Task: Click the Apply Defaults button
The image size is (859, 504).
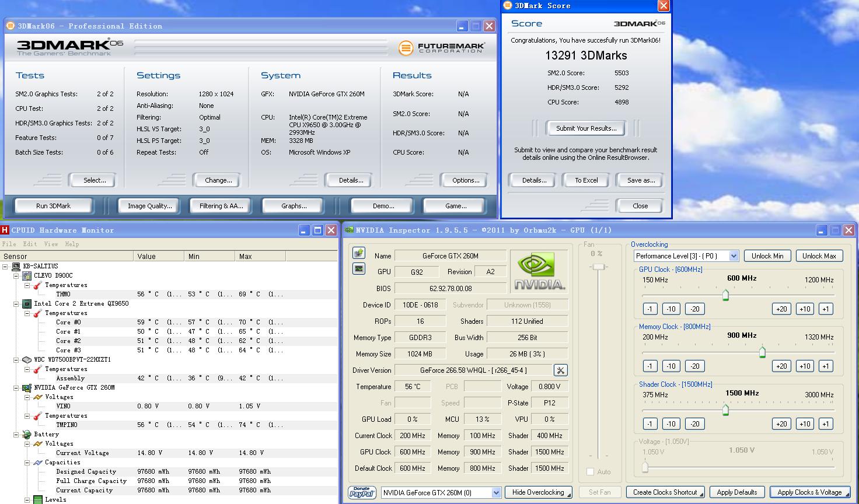Action: tap(737, 492)
